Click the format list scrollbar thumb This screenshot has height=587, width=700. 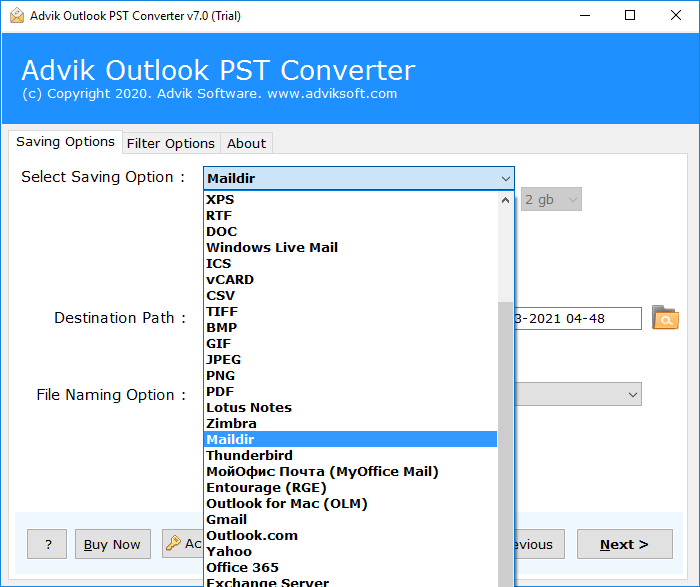(x=505, y=444)
